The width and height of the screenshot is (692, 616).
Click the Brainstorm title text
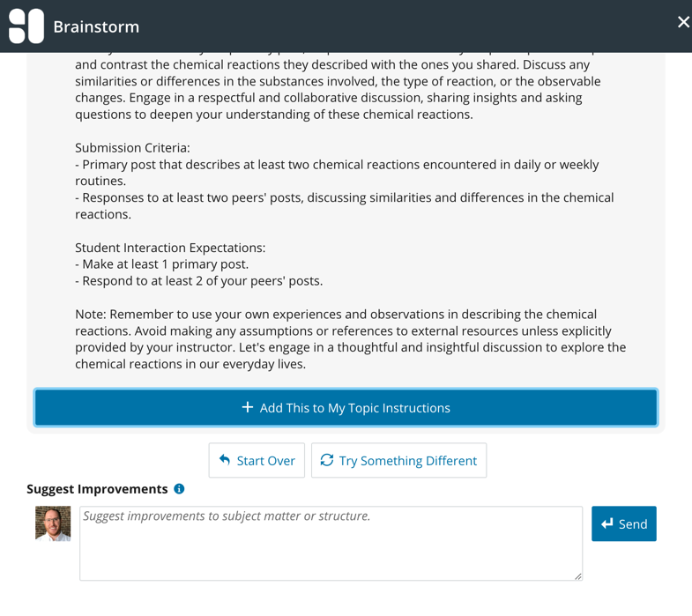tap(96, 26)
